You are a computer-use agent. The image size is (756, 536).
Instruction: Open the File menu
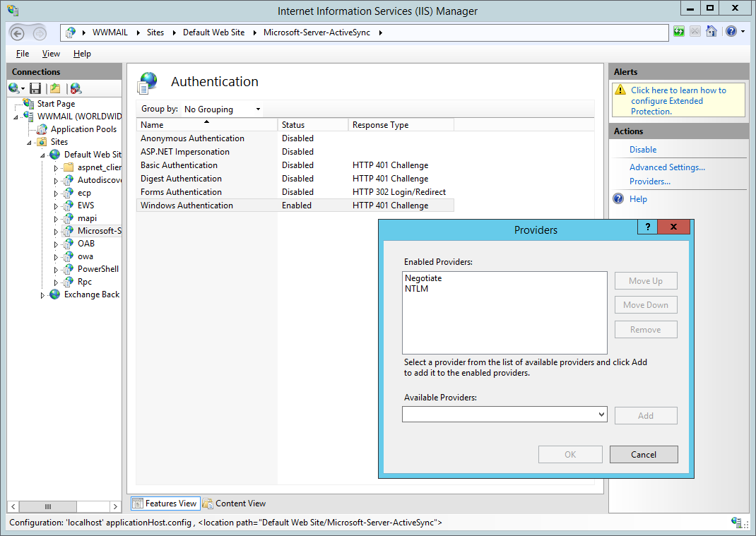[22, 54]
